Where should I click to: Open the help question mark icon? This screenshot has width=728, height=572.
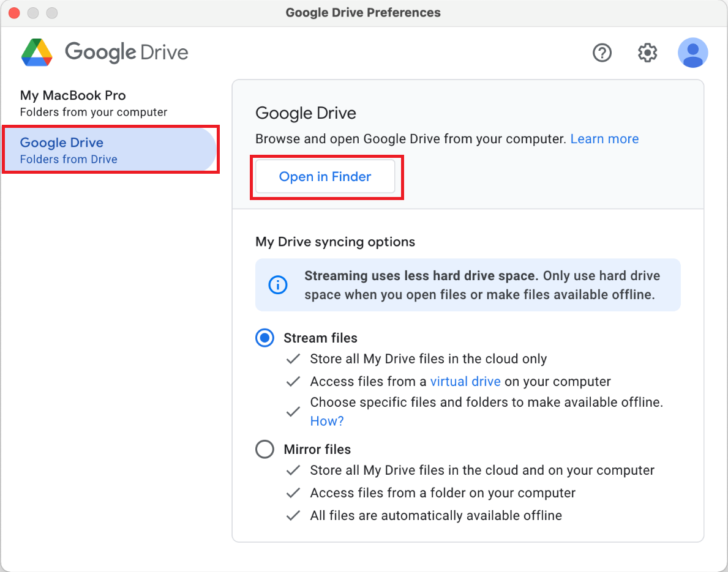pyautogui.click(x=602, y=53)
